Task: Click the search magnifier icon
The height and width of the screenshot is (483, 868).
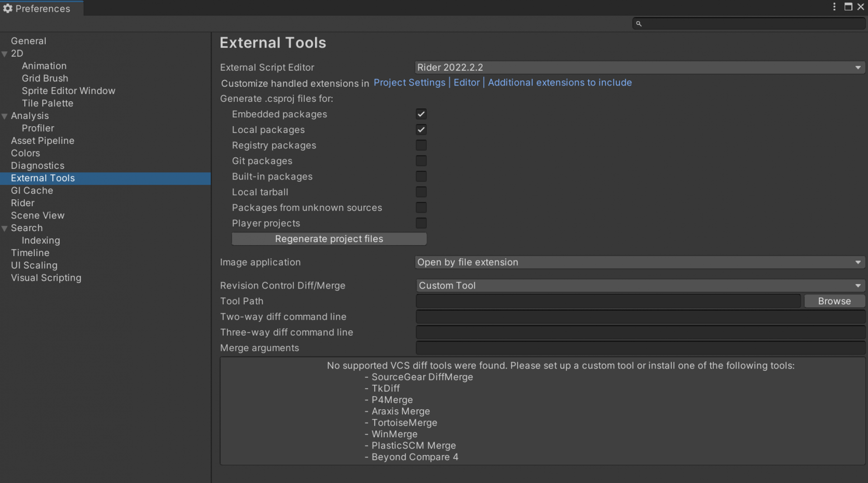Action: click(639, 24)
